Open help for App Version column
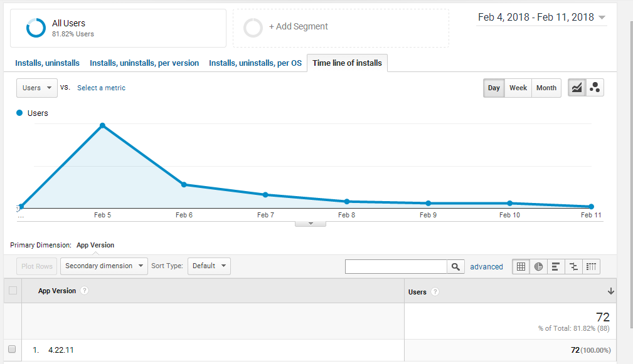The image size is (633, 364). point(84,291)
